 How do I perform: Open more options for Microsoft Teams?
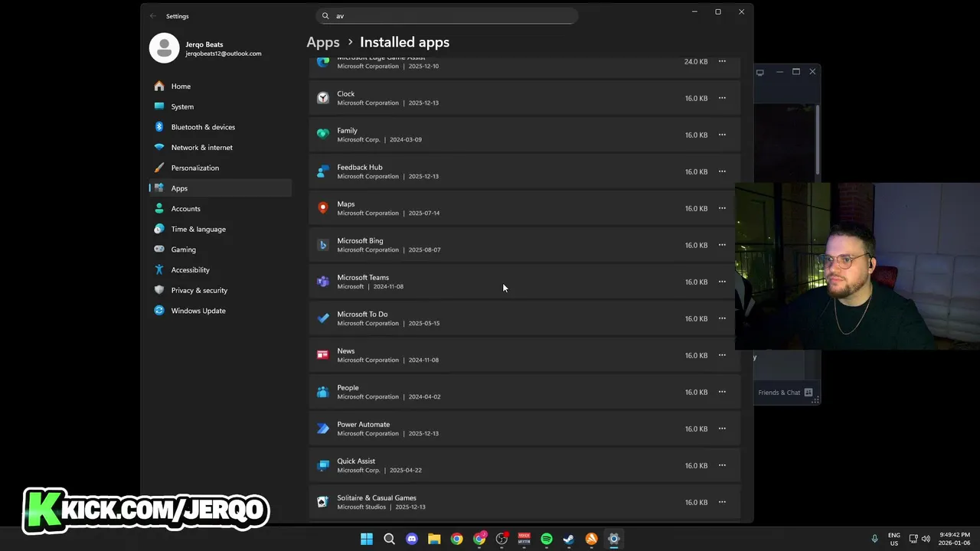tap(722, 282)
